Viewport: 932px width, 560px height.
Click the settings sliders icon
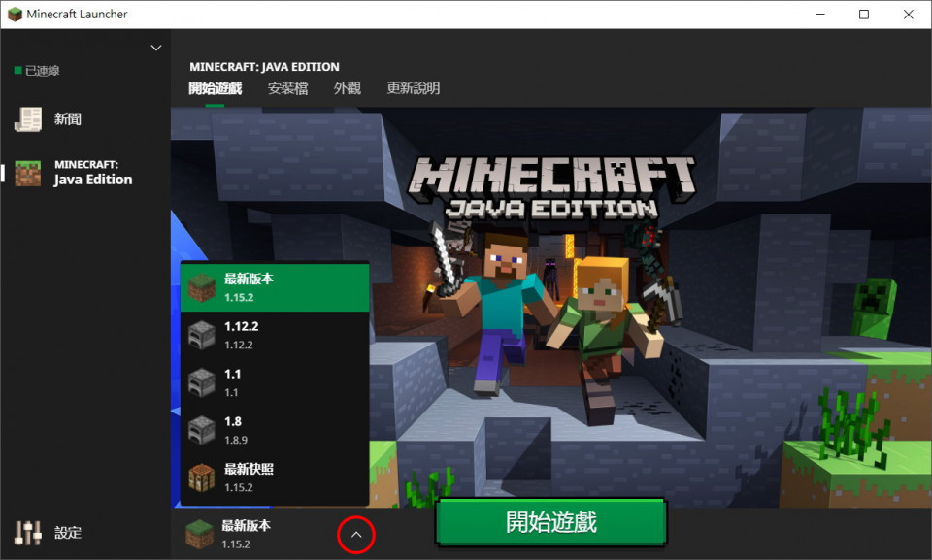(28, 532)
